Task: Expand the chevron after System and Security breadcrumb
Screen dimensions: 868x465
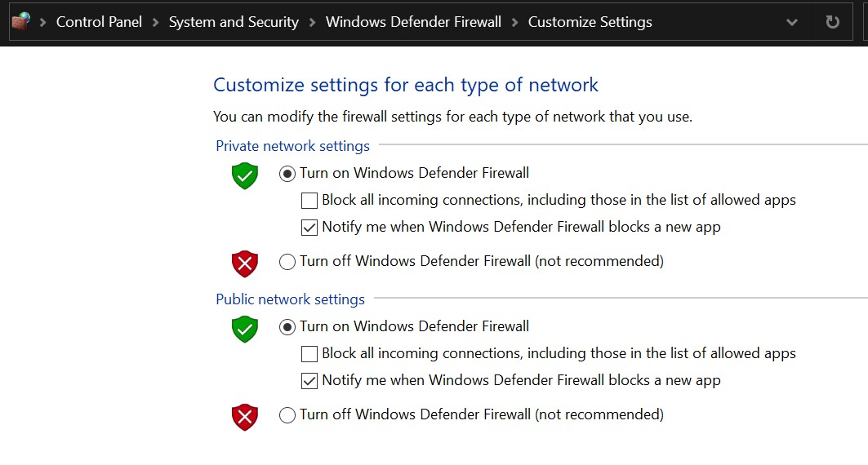Action: point(312,22)
